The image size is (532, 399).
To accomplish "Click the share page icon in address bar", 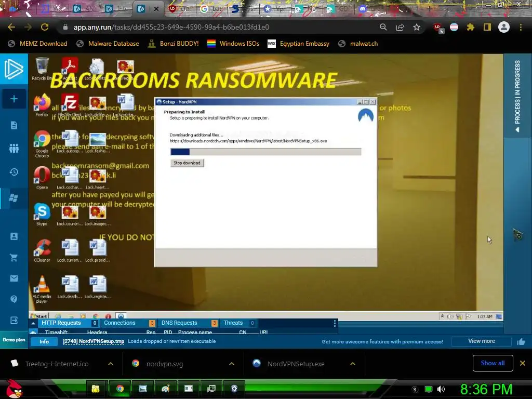I will pos(400,27).
